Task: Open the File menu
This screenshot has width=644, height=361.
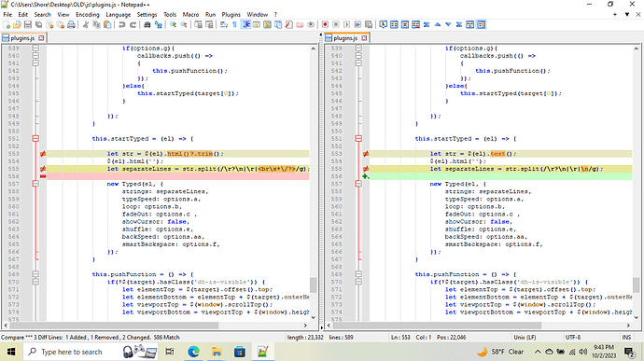Action: 7,14
